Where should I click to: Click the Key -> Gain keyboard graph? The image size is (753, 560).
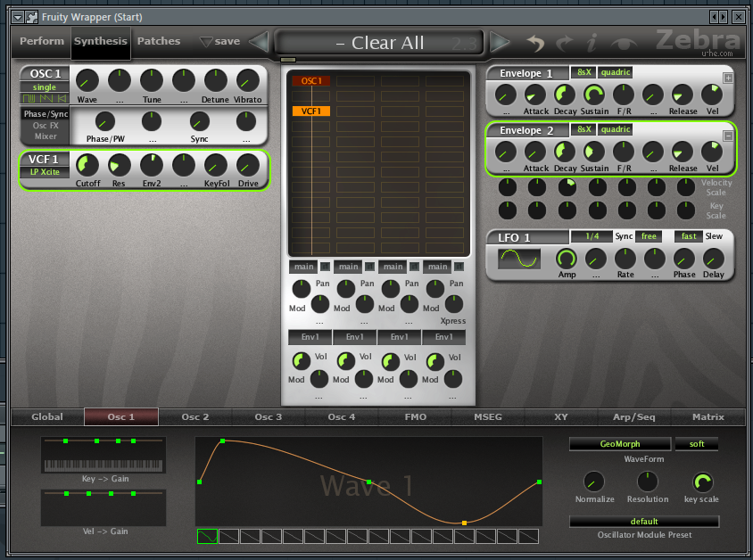click(103, 455)
